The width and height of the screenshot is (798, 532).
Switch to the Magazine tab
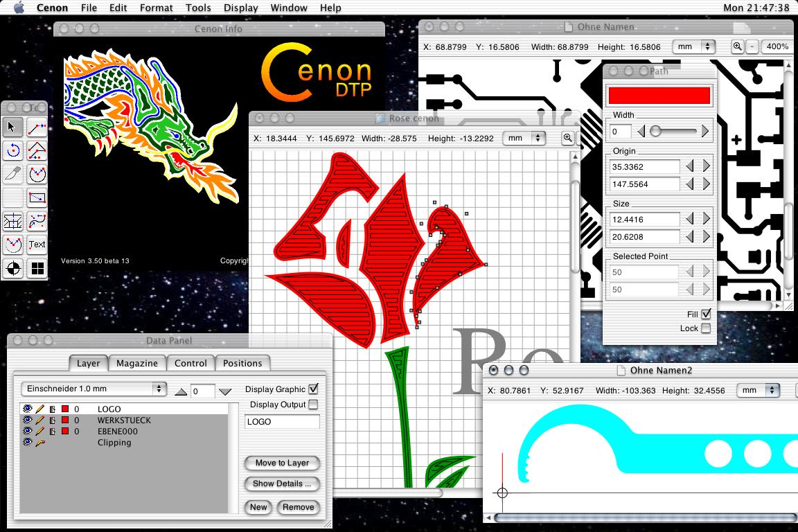point(136,363)
